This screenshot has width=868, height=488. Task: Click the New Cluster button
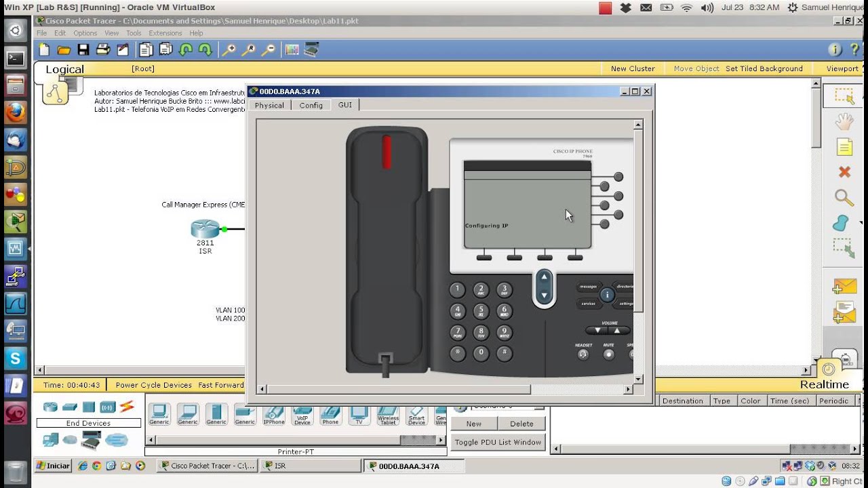tap(633, 68)
